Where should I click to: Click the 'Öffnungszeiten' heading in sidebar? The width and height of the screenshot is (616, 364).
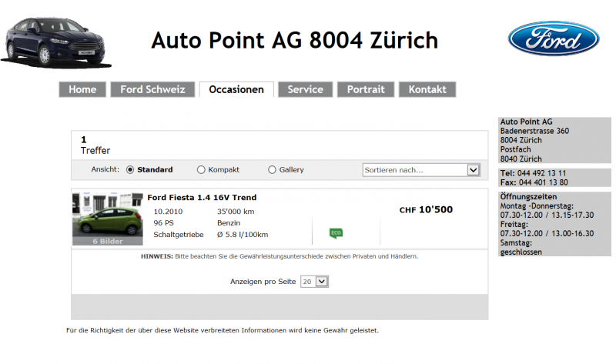tap(528, 196)
